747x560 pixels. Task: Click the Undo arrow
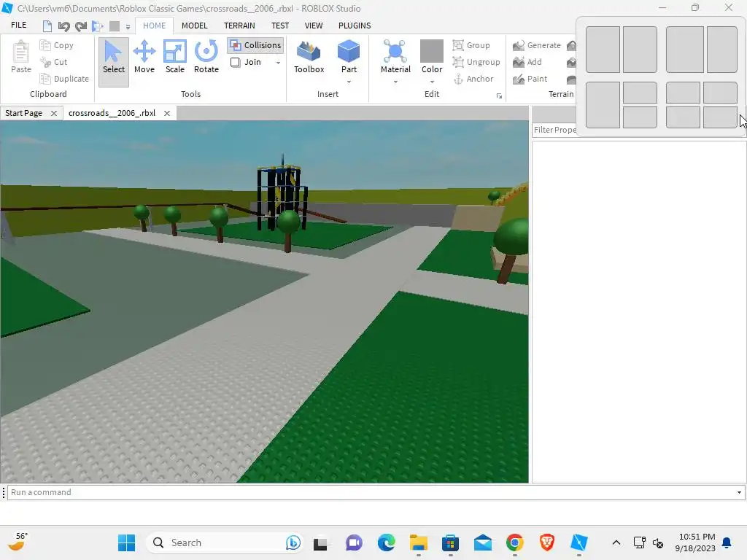pos(64,26)
